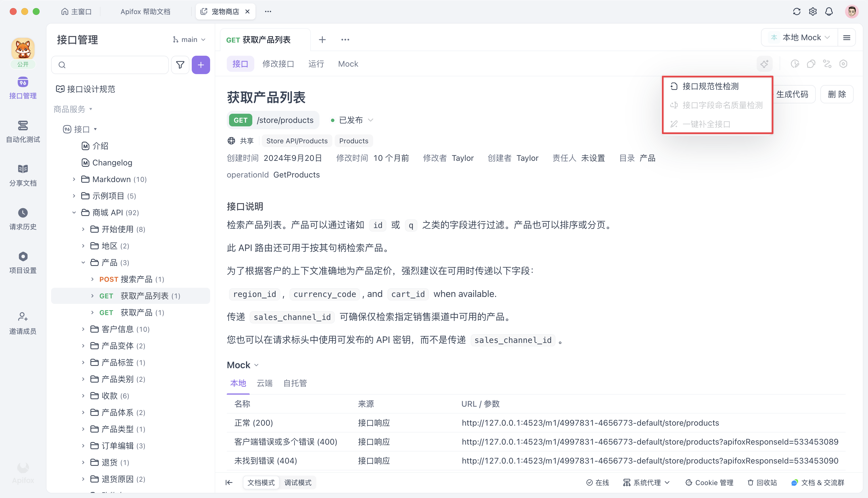Open the AI assistant sparkle icon
868x498 pixels.
tap(764, 64)
